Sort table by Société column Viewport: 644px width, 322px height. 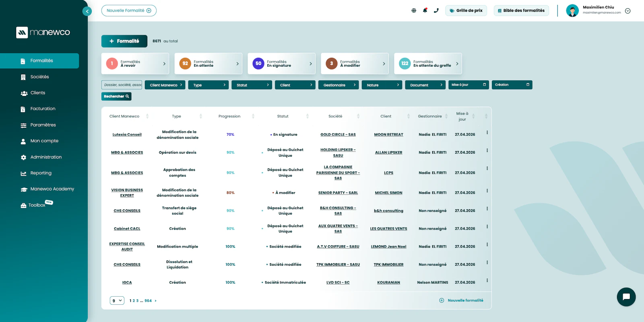tap(358, 116)
